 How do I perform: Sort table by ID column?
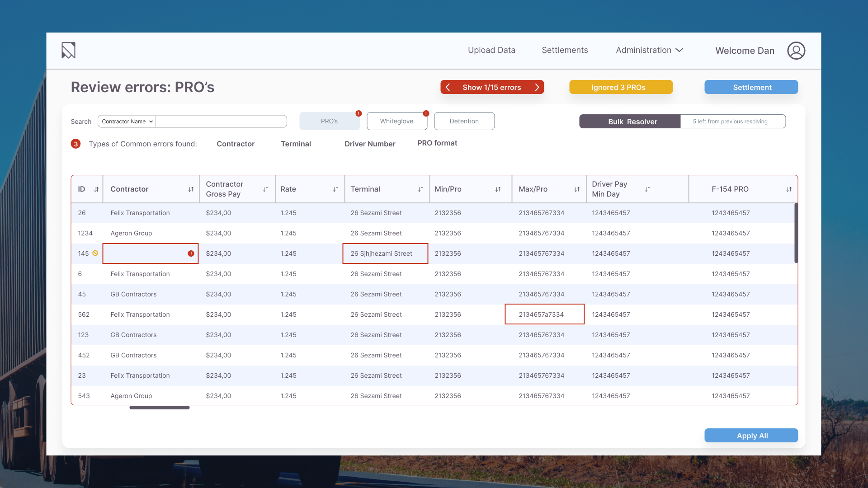pos(96,189)
